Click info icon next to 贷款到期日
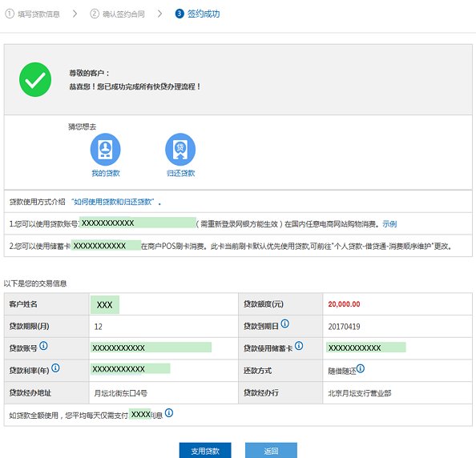This screenshot has width=476, height=458. tap(284, 323)
